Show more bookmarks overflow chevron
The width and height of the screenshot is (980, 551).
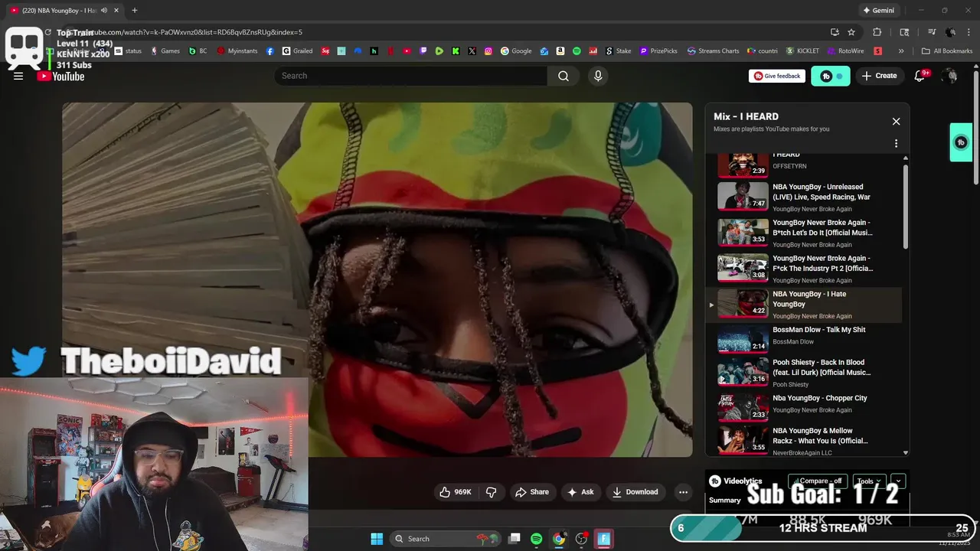point(901,51)
